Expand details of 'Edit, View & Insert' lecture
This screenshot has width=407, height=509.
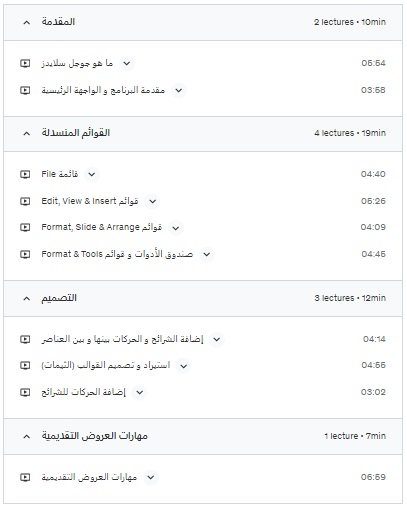(152, 201)
